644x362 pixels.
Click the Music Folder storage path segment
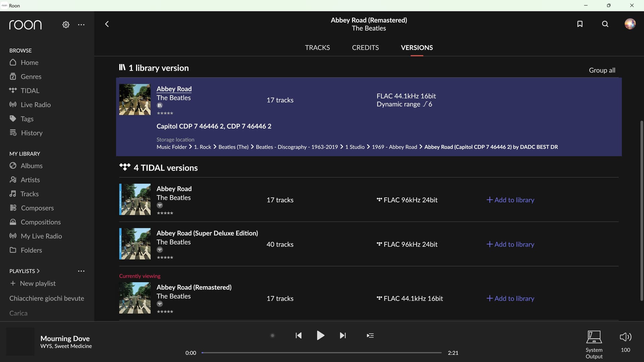pyautogui.click(x=171, y=147)
